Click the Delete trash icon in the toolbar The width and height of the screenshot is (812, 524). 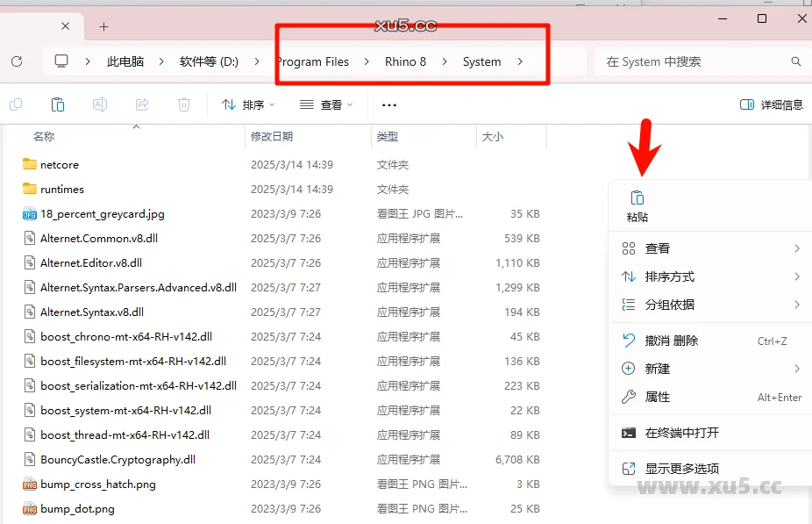(184, 104)
